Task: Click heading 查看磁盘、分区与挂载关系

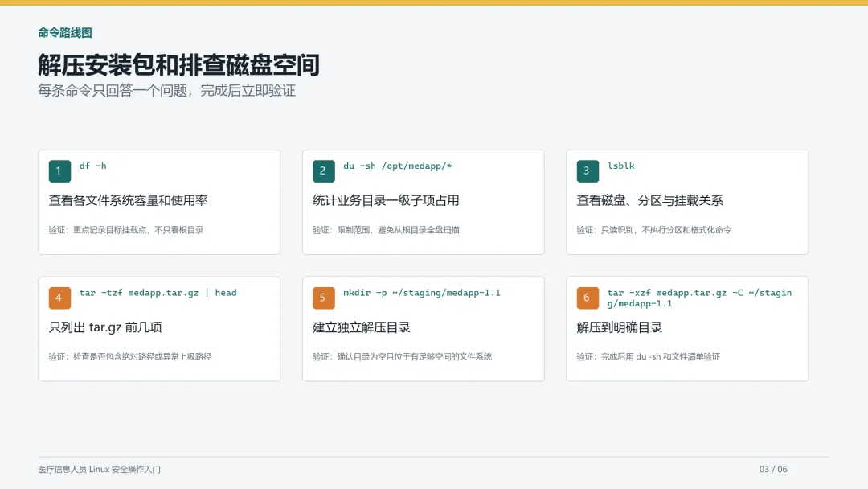Action: click(650, 200)
